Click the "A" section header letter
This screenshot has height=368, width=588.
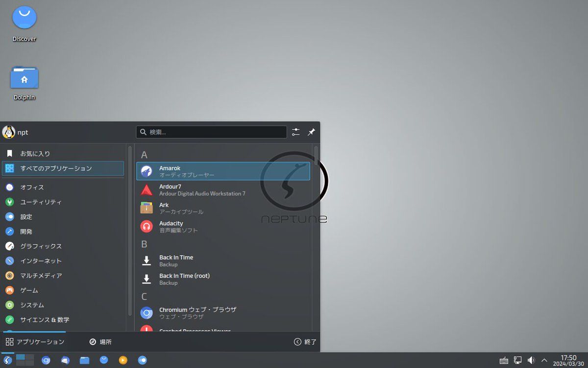tap(144, 155)
